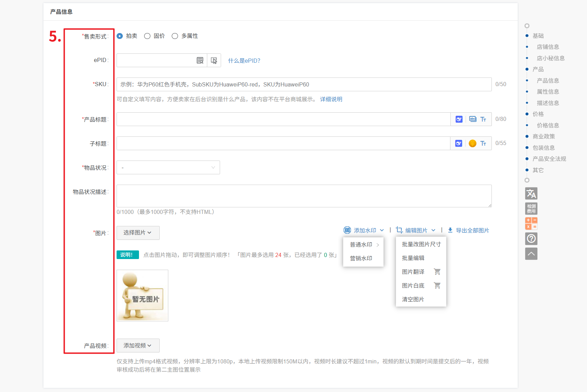Choose the 多属性 radio option
587x392 pixels.
175,36
